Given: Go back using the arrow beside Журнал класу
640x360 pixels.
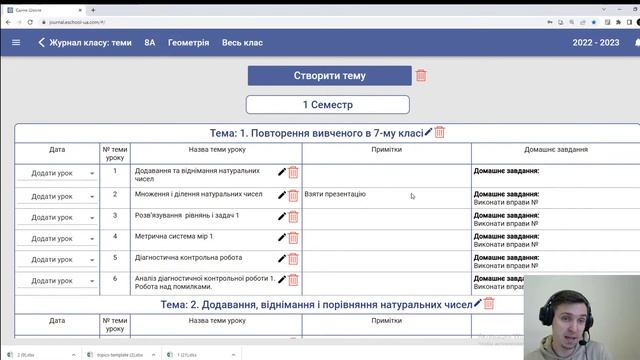Looking at the screenshot, I should pyautogui.click(x=41, y=42).
